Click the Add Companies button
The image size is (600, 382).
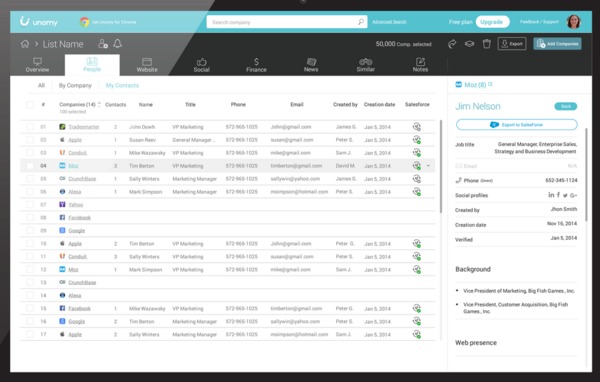[558, 44]
